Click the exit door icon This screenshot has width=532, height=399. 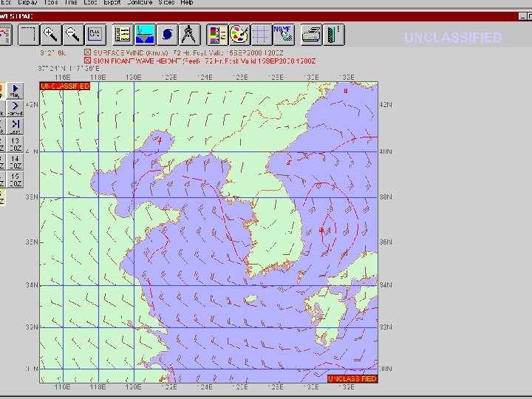click(334, 35)
